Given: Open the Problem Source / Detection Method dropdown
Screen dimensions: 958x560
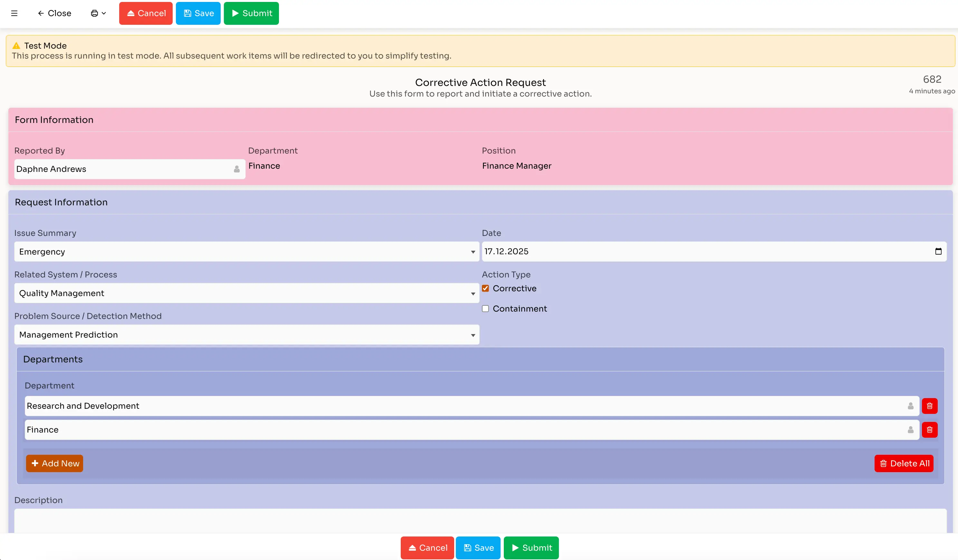Looking at the screenshot, I should [x=246, y=334].
